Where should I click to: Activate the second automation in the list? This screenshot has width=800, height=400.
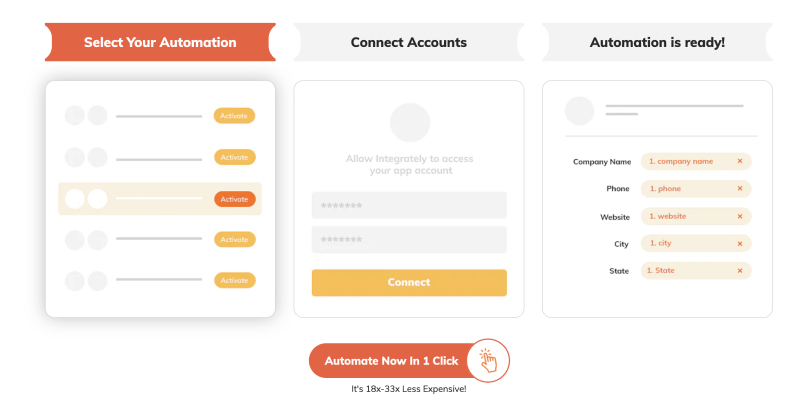234,157
